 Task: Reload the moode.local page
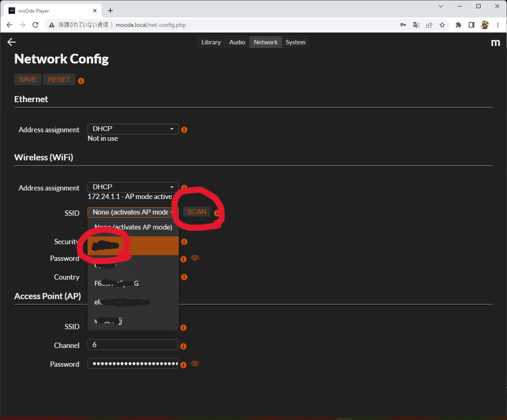coord(35,25)
